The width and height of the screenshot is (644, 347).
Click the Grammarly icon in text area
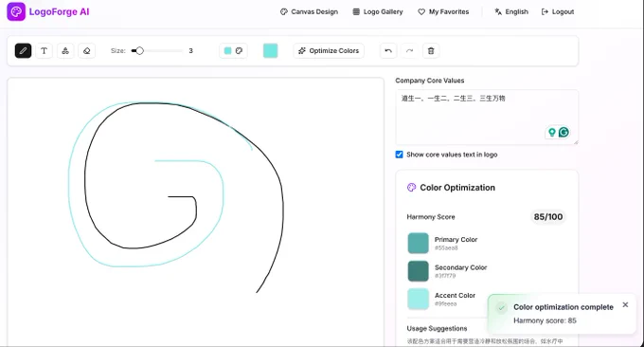pos(563,132)
